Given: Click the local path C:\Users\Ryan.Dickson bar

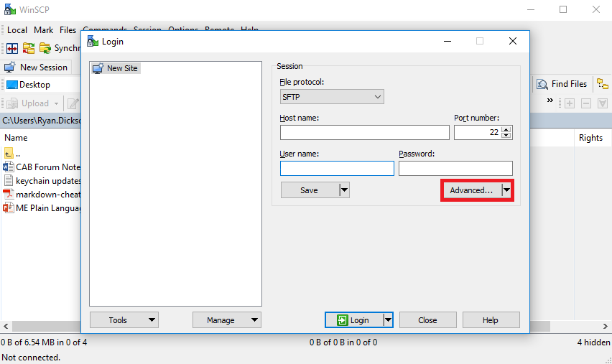Looking at the screenshot, I should 41,121.
